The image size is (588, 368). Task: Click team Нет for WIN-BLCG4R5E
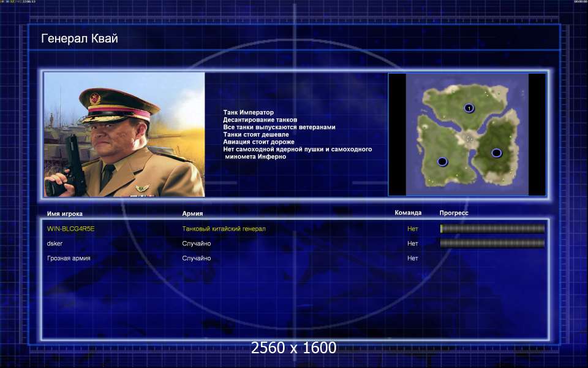(x=412, y=229)
